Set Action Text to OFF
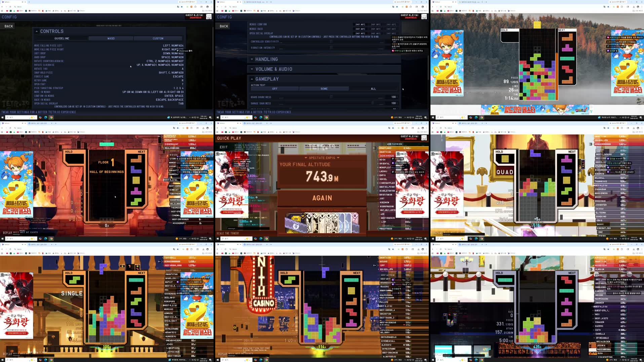 tap(275, 89)
